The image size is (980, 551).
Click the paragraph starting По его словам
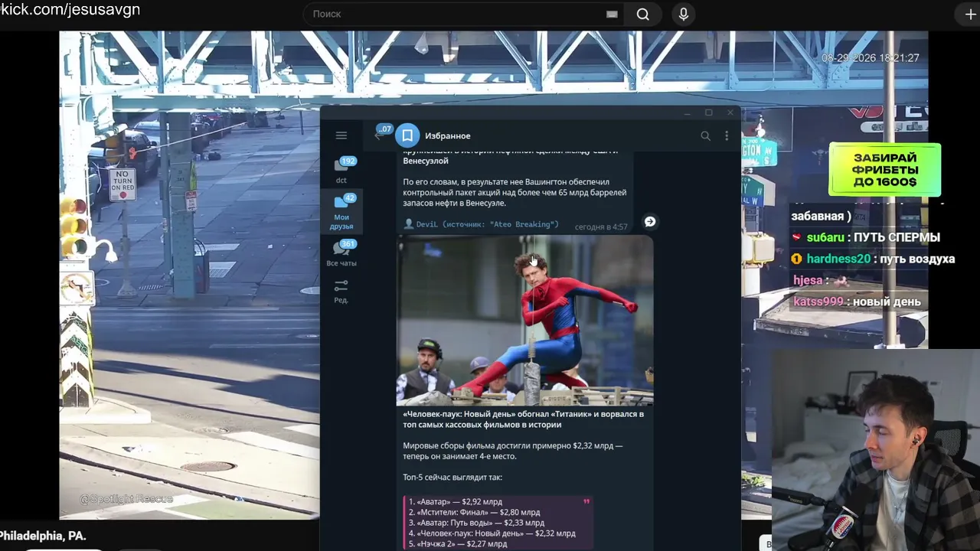[x=514, y=192]
